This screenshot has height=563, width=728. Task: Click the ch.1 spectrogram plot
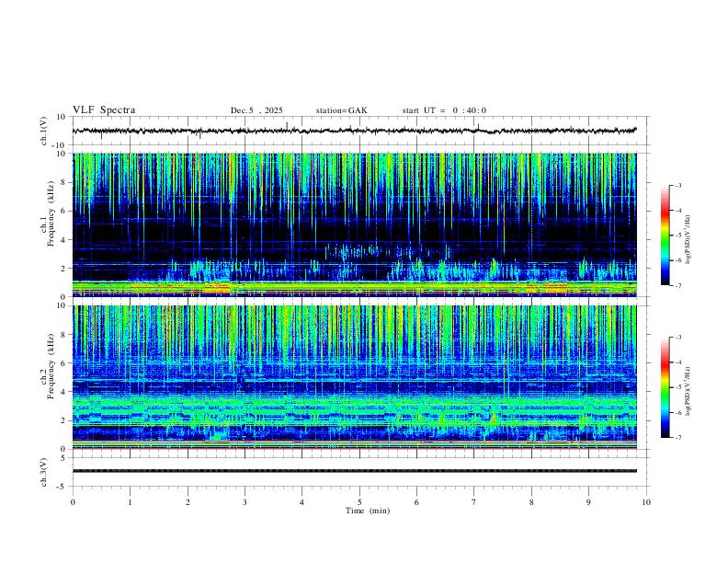(354, 224)
